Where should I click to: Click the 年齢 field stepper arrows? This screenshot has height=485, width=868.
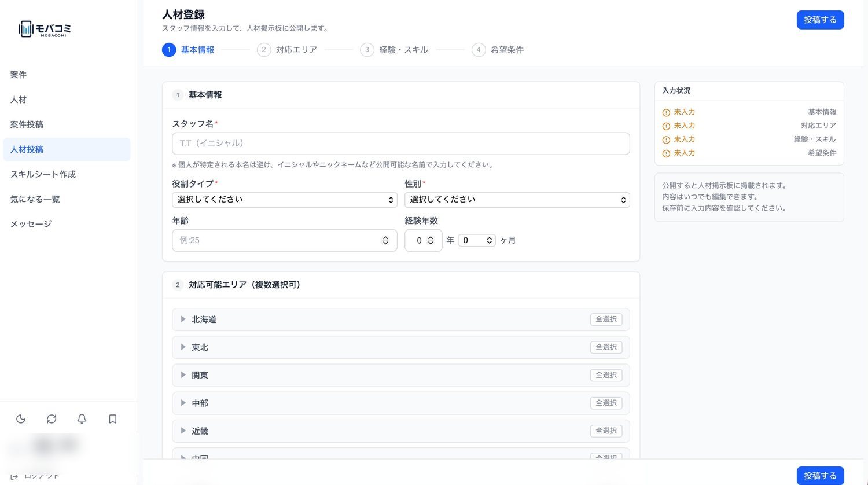point(385,240)
